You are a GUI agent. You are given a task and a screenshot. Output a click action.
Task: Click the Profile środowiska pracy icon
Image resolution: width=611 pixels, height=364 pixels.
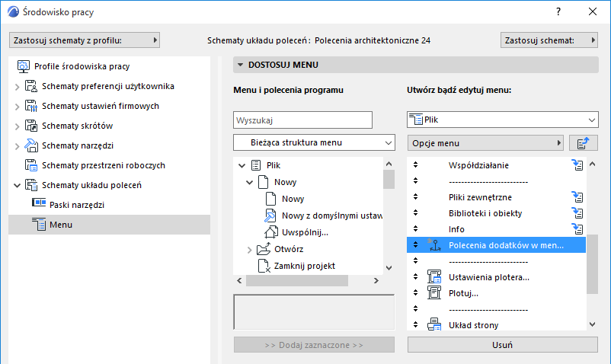click(x=23, y=66)
